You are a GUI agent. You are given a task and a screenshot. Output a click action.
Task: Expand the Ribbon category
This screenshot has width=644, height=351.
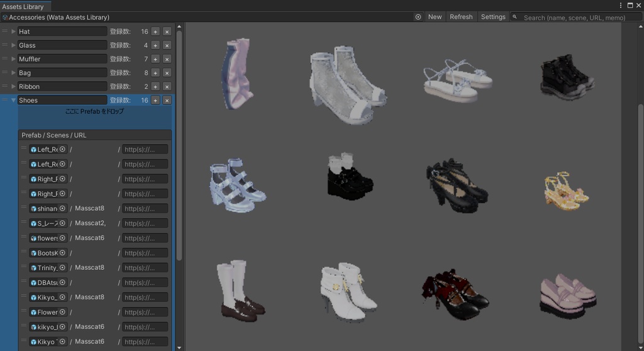pyautogui.click(x=13, y=87)
